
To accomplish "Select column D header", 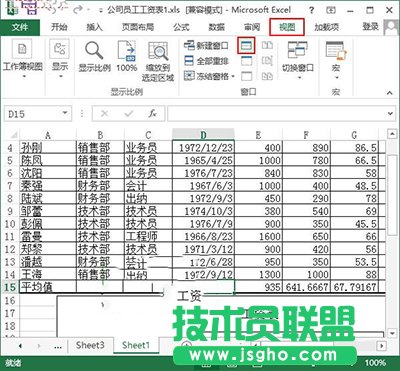I will point(203,135).
